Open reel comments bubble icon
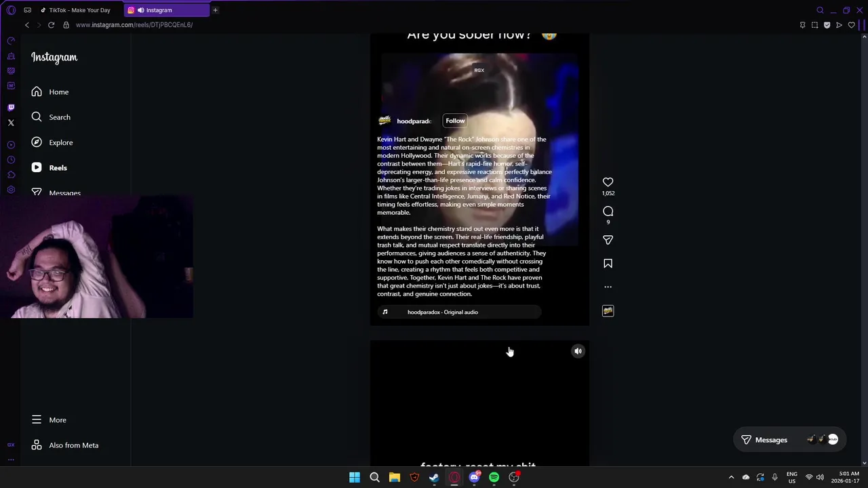The height and width of the screenshot is (488, 868). click(608, 211)
